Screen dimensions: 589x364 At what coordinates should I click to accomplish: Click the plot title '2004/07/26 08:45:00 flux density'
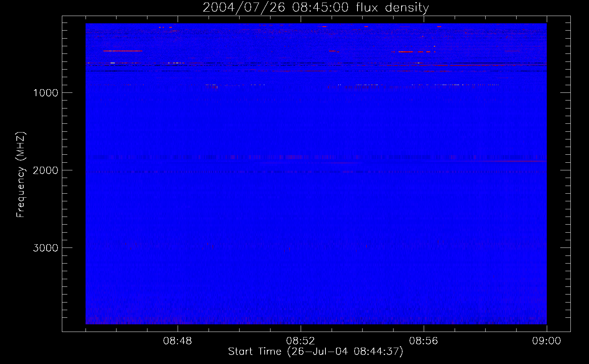[316, 8]
